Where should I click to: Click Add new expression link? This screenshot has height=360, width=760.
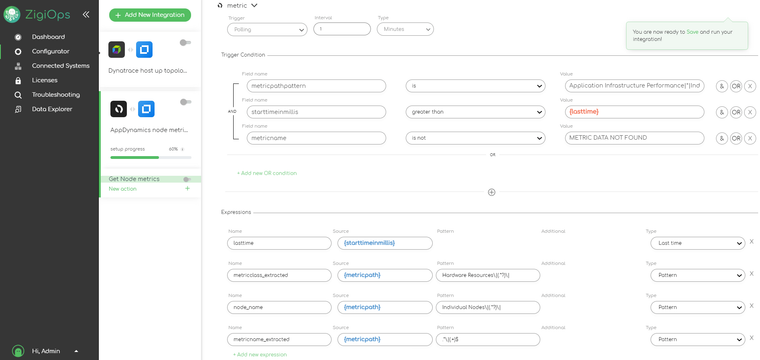[x=260, y=355]
